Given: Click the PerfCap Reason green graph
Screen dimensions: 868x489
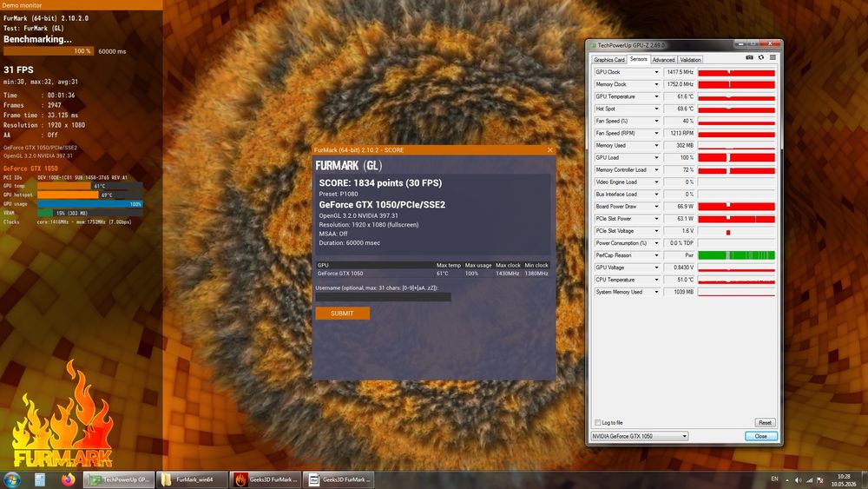Looking at the screenshot, I should click(736, 255).
